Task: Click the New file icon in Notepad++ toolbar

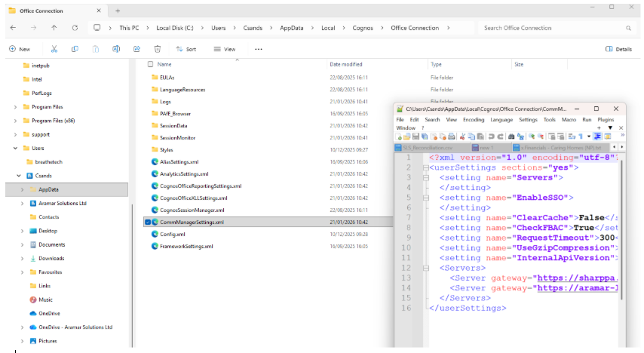Action: tap(398, 137)
